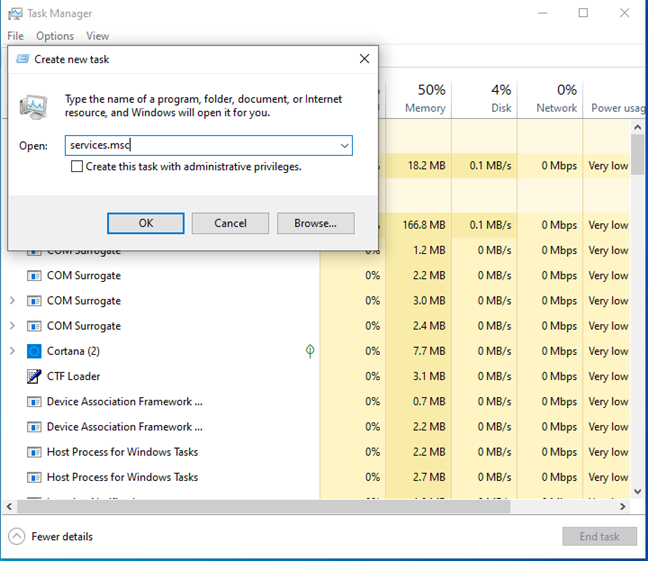Sort by the Memory column header
The image size is (648, 561).
coord(419,99)
